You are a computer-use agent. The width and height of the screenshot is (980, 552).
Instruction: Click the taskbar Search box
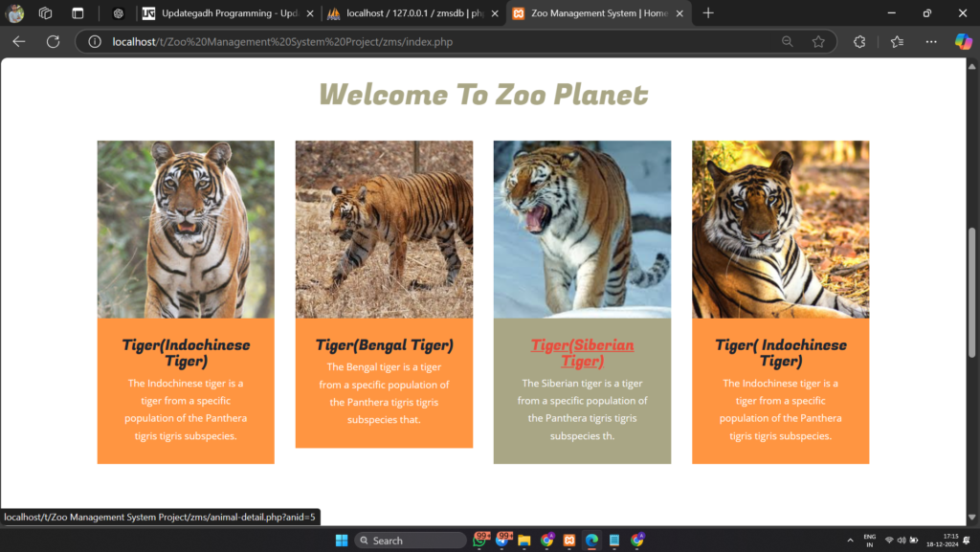[411, 541]
